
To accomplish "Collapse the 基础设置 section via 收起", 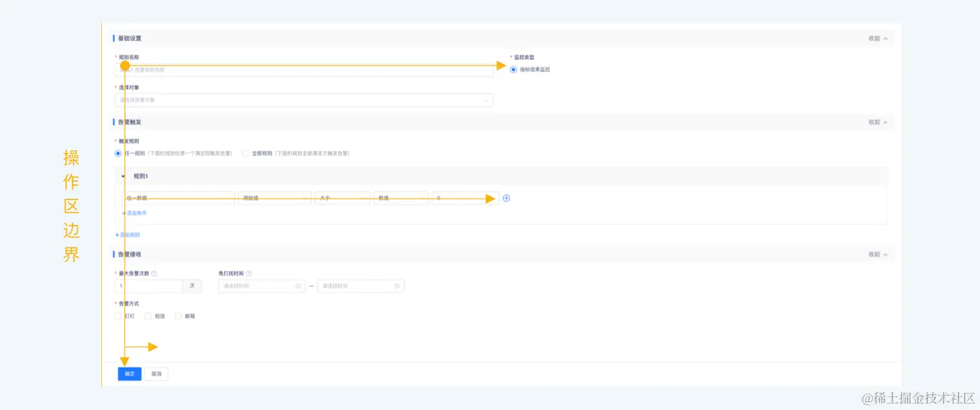I will [x=878, y=38].
